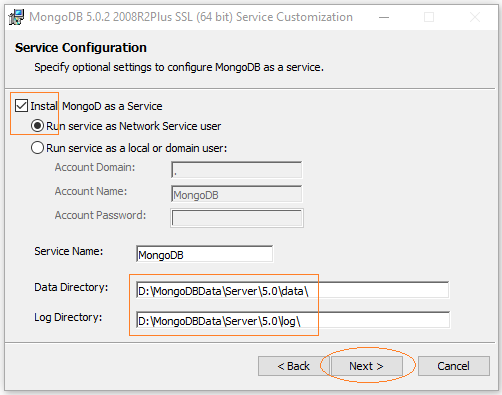Image resolution: width=502 pixels, height=395 pixels.
Task: Cancel the MongoDB installation
Action: coord(454,366)
